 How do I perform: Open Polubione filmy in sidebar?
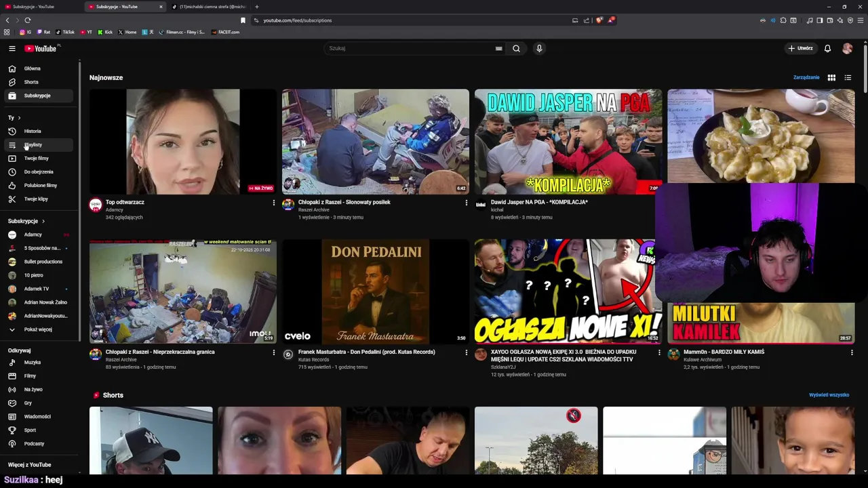[x=37, y=186]
